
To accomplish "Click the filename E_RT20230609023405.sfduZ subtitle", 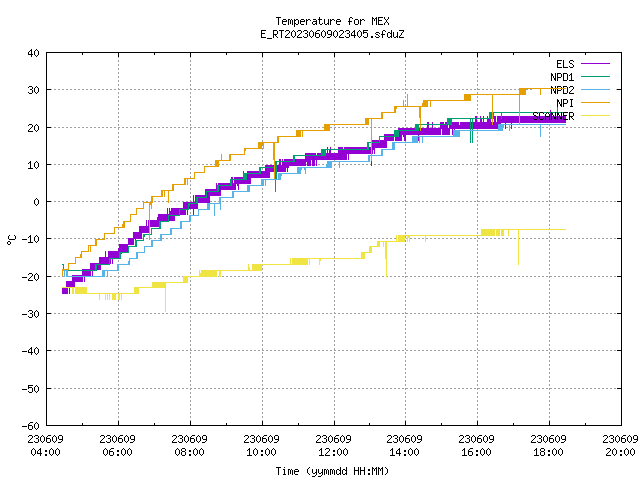I will [332, 34].
